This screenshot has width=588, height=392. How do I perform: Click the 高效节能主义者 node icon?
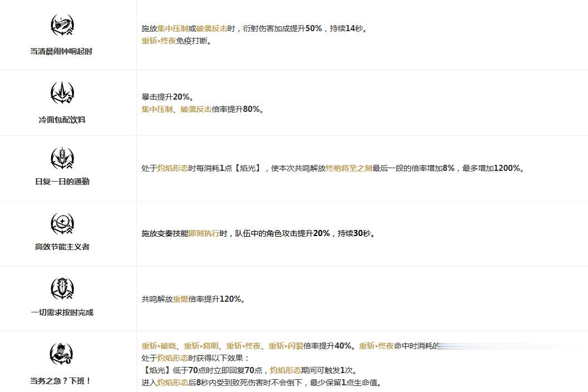(62, 223)
